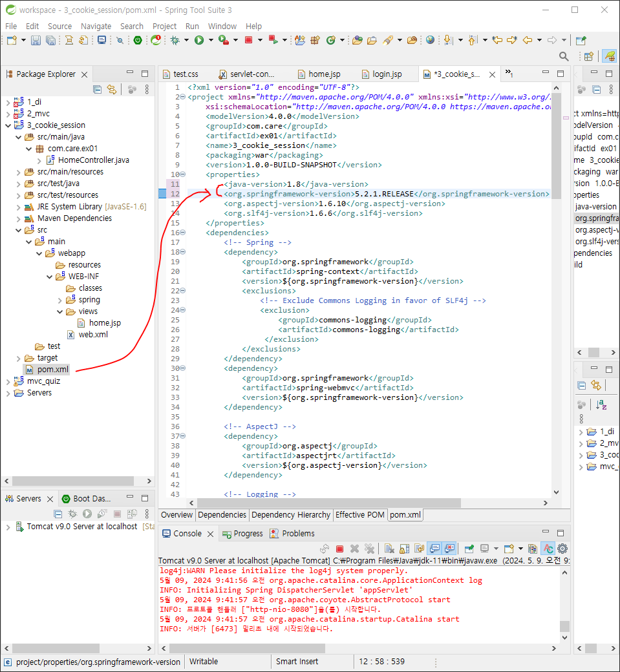Expand the spring folder under WEB-INF
This screenshot has height=672, width=620.
pos(59,300)
